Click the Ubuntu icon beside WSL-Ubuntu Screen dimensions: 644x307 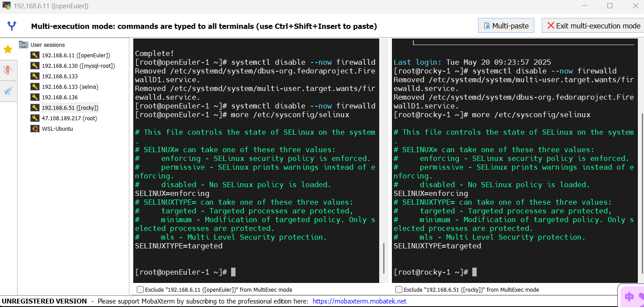coord(35,129)
